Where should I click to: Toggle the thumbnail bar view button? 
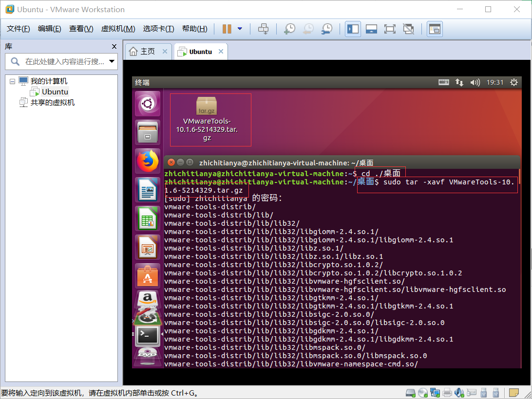pyautogui.click(x=372, y=29)
